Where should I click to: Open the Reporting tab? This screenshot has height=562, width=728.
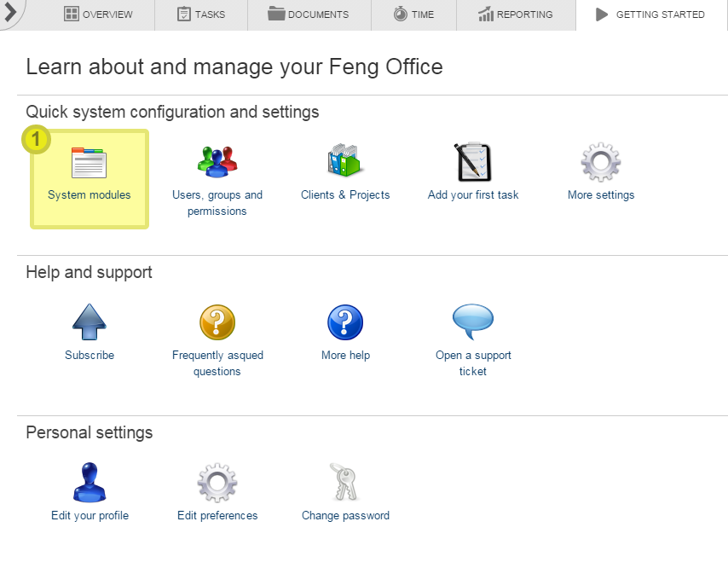tap(515, 14)
